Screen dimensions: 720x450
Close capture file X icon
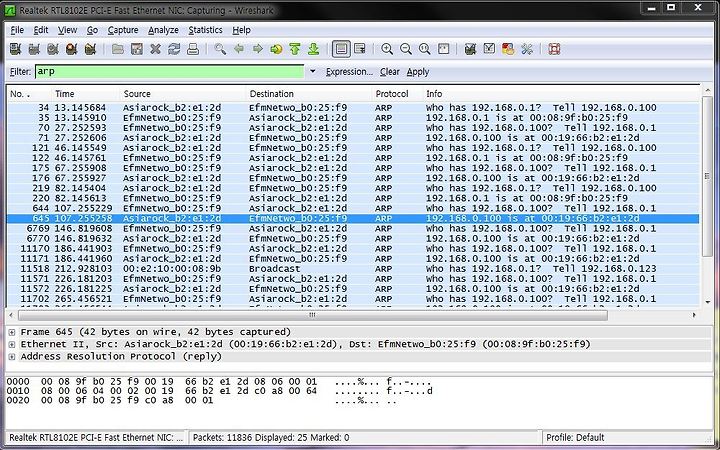click(156, 49)
